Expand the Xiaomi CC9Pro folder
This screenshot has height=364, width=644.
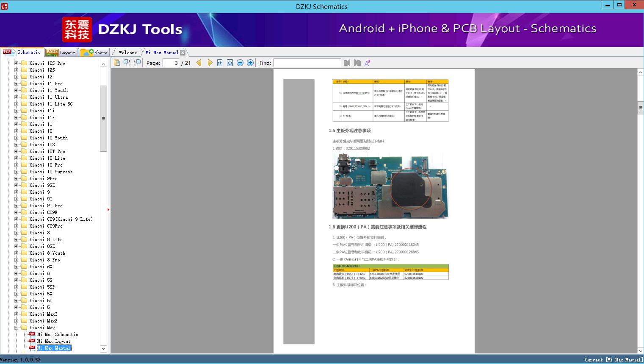17,226
